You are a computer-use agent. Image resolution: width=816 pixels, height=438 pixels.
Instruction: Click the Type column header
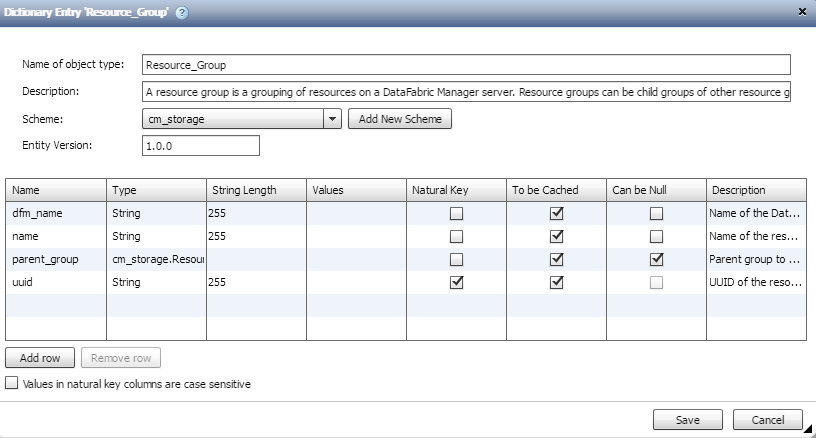pyautogui.click(x=156, y=190)
